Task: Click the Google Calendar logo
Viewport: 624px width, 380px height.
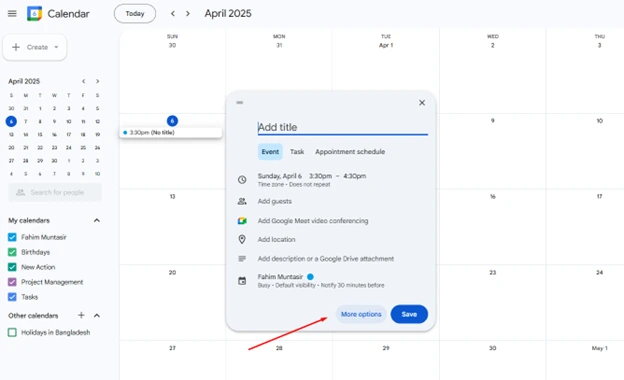Action: tap(35, 14)
